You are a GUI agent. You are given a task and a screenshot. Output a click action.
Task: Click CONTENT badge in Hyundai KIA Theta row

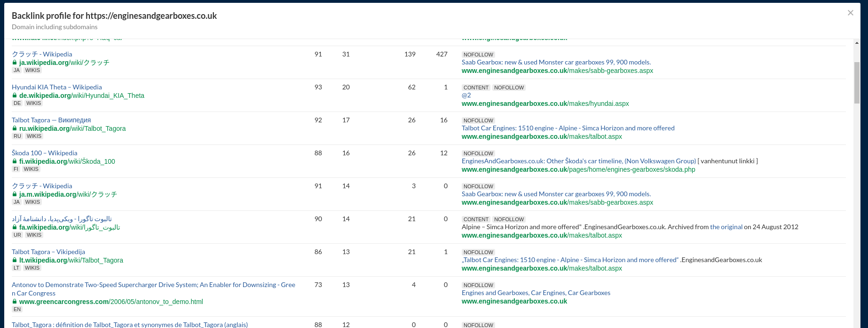(476, 88)
